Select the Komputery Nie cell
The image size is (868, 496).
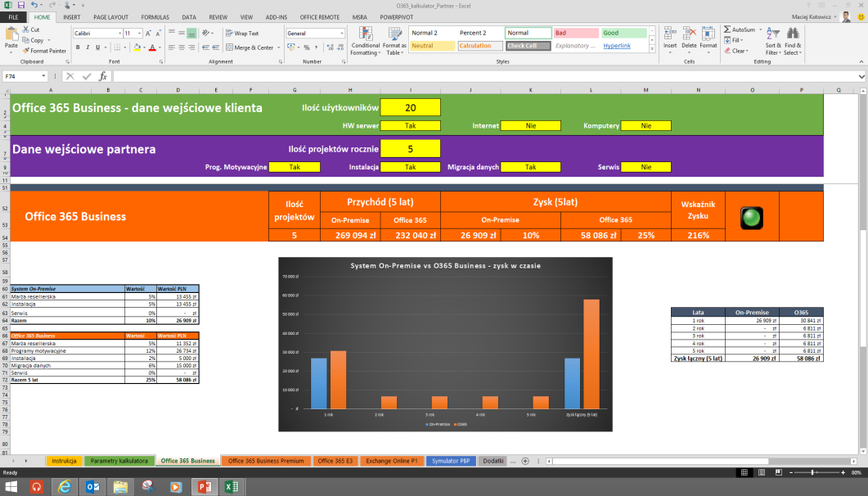point(645,126)
